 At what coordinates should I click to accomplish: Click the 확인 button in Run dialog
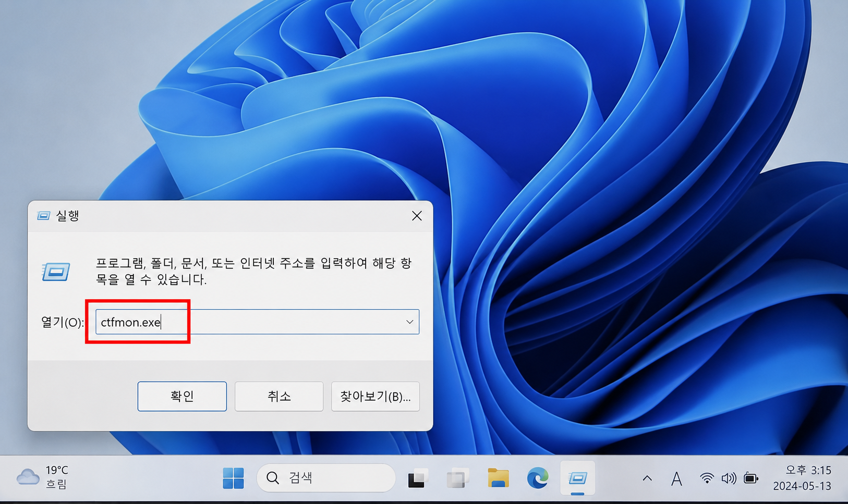[182, 396]
